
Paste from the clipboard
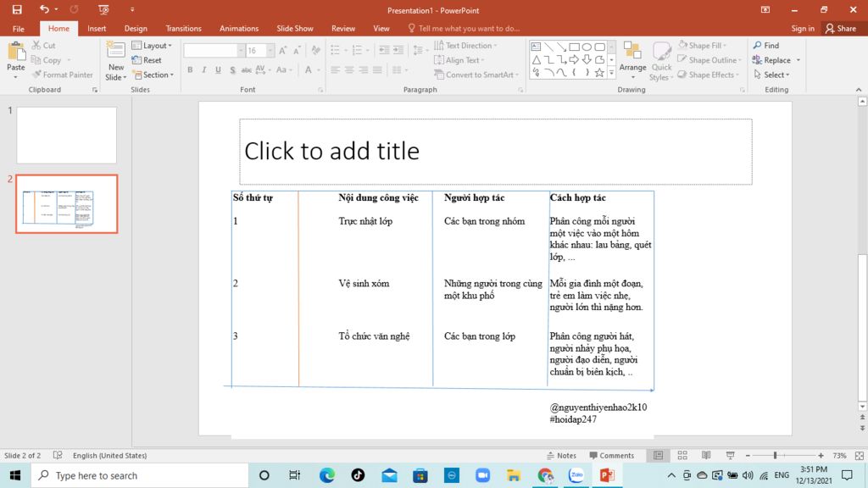(15, 60)
